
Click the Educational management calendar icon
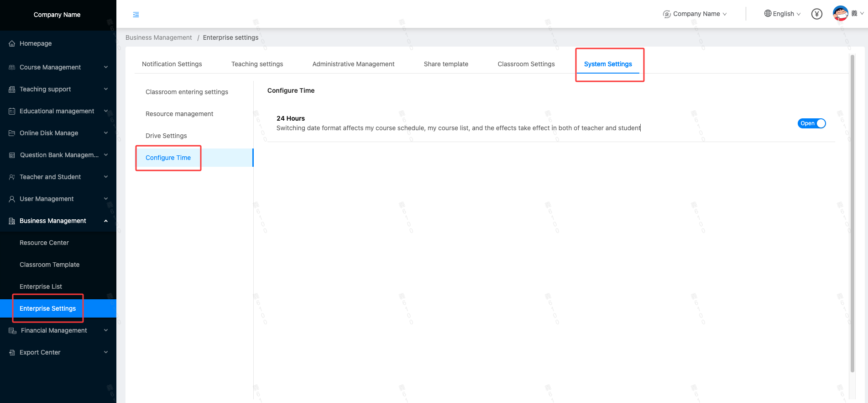tap(12, 111)
